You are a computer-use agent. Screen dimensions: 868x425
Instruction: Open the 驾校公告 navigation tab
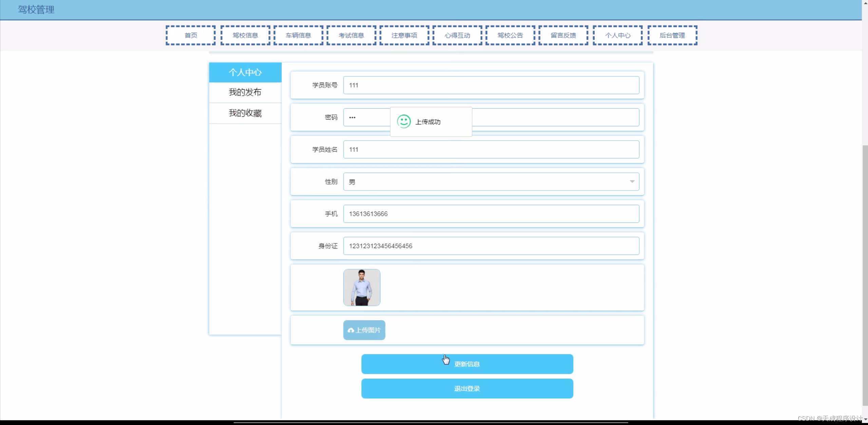point(510,35)
